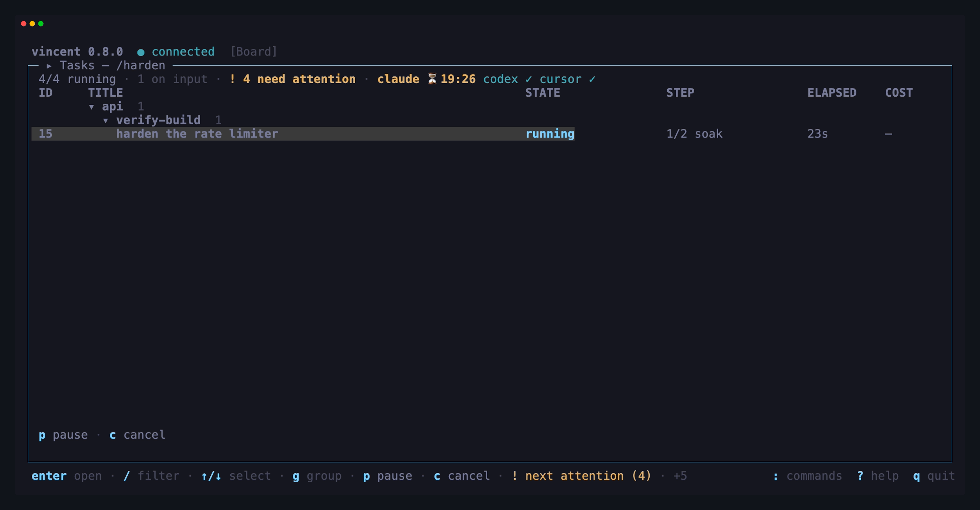The height and width of the screenshot is (510, 980).
Task: Click the 'codex' agent label
Action: coord(501,79)
